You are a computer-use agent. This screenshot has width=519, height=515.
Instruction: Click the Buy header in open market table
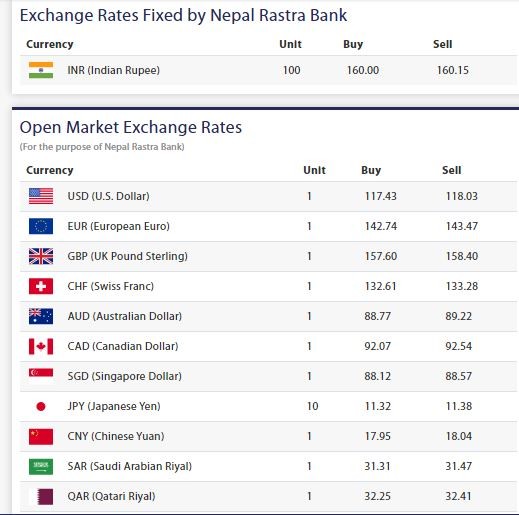tap(371, 170)
